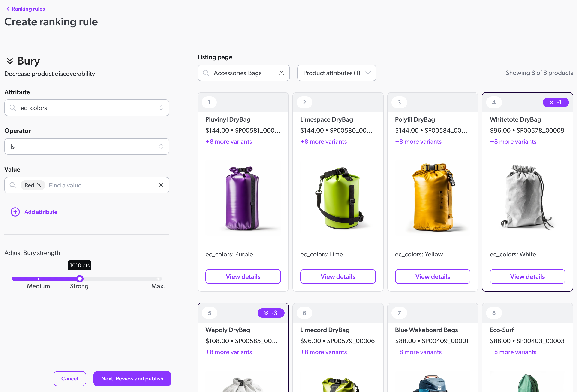
Task: Click the $88.00 SP00403_00003 price line
Action: (x=527, y=341)
